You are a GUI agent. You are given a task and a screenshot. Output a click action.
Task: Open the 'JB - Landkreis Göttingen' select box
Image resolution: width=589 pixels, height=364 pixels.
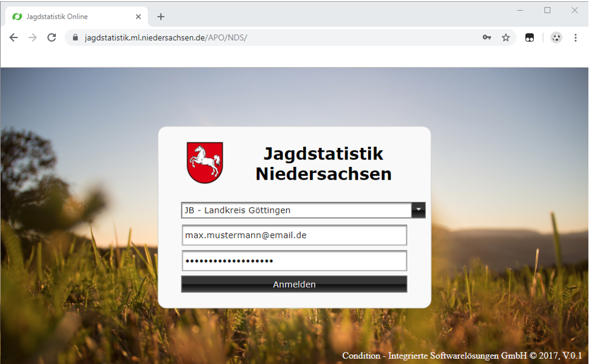296,210
